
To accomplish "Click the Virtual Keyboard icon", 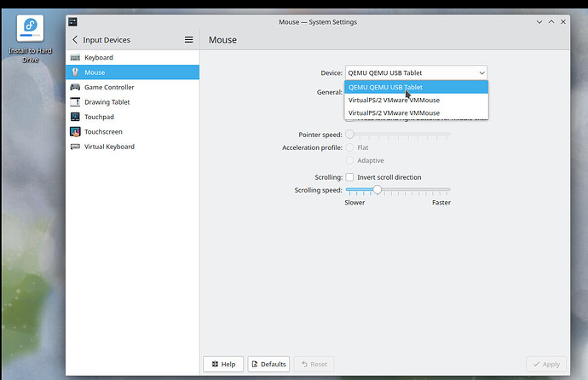I will 75,147.
